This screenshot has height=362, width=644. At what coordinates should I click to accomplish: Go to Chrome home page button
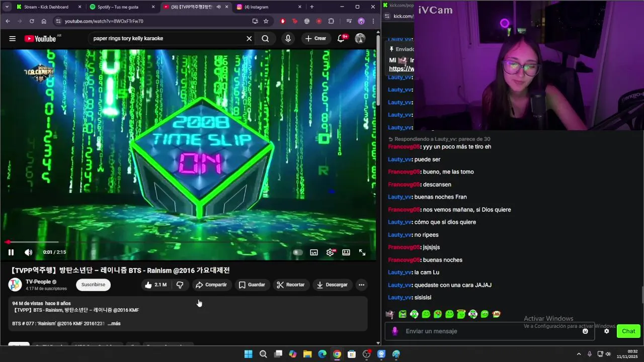click(x=44, y=21)
